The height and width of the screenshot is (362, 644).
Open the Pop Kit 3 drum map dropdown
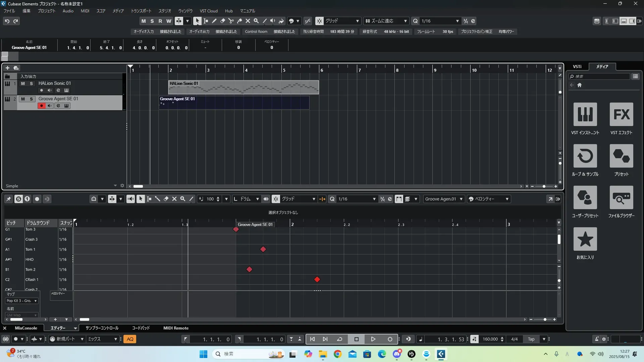[22, 301]
